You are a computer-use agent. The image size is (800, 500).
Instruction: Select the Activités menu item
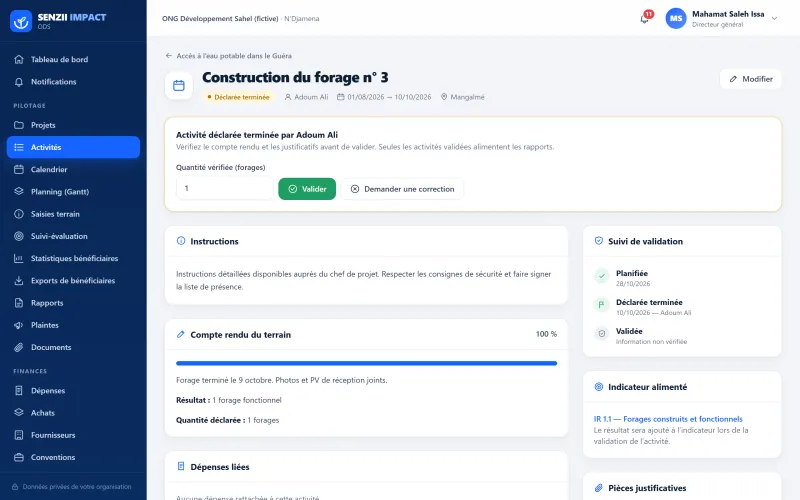[73, 147]
